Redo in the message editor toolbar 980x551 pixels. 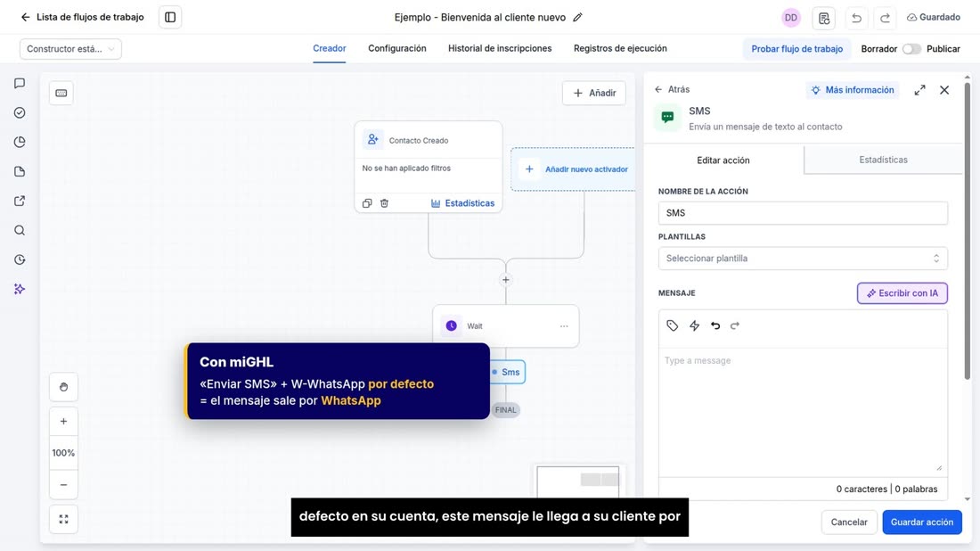735,325
